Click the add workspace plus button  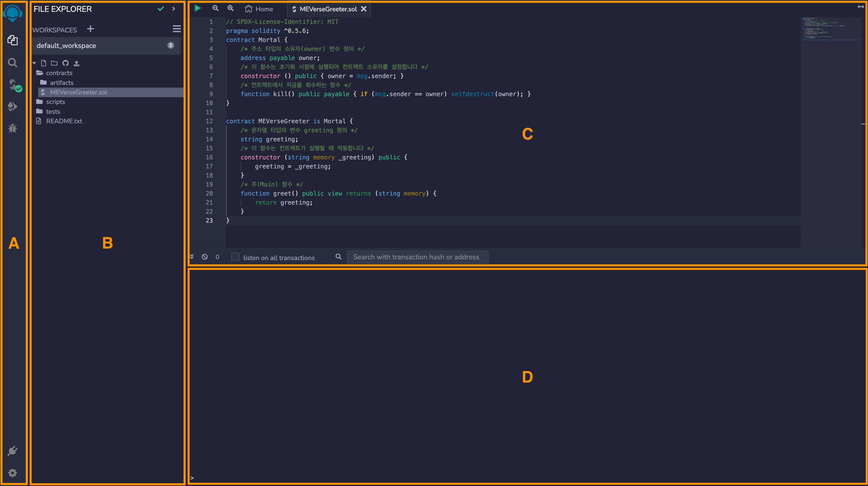pyautogui.click(x=90, y=29)
